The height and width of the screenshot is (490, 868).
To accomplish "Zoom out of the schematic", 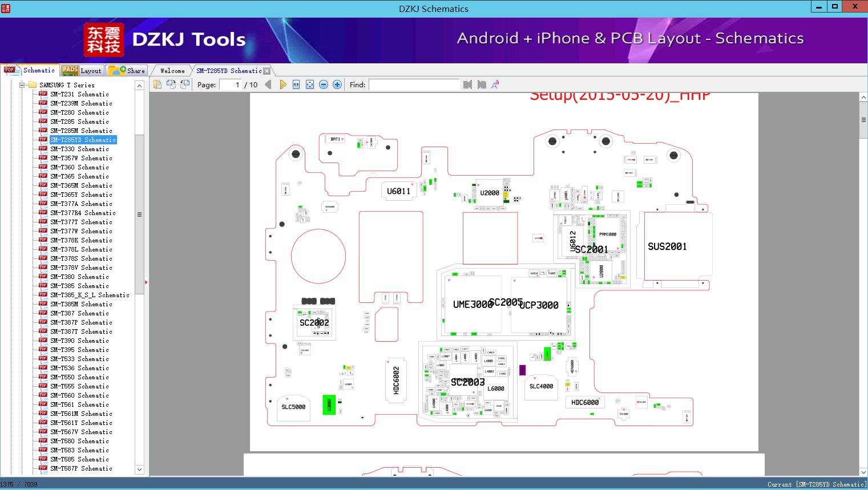I will [x=324, y=84].
